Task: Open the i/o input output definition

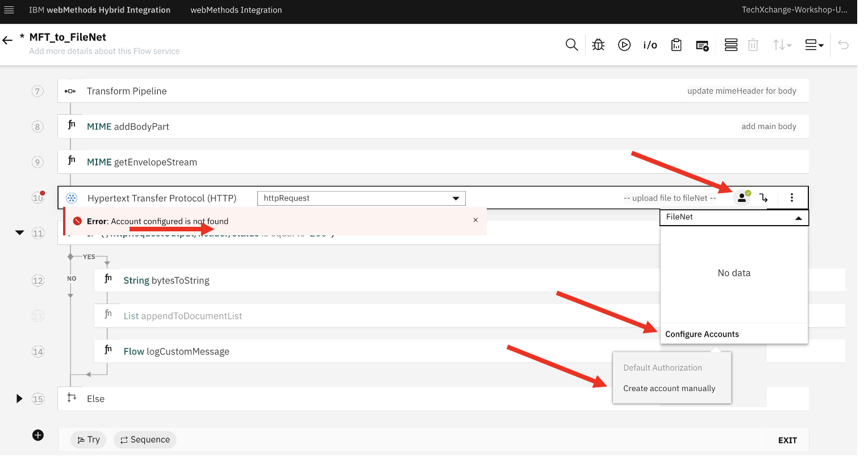Action: [x=650, y=45]
